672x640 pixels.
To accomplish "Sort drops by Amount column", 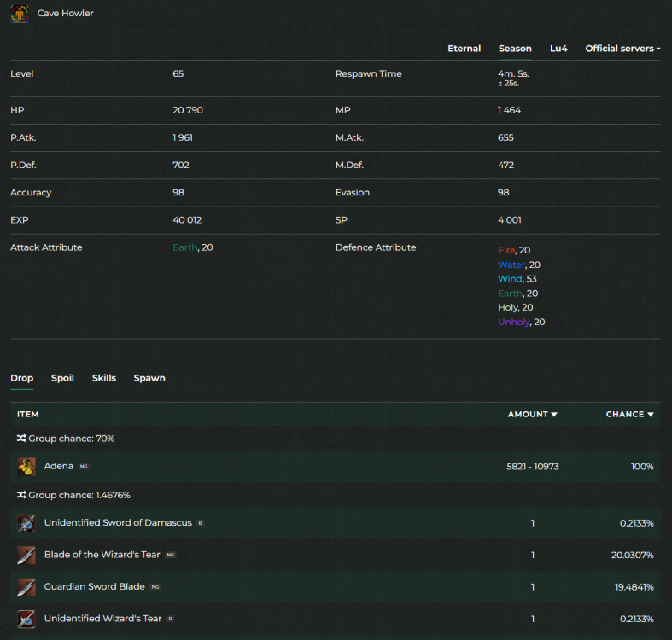I will [x=532, y=415].
